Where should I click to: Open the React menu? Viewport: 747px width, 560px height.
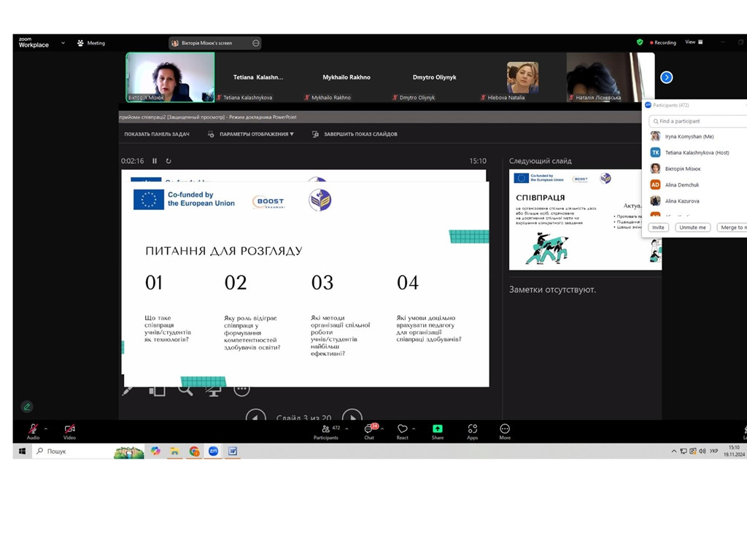click(403, 432)
